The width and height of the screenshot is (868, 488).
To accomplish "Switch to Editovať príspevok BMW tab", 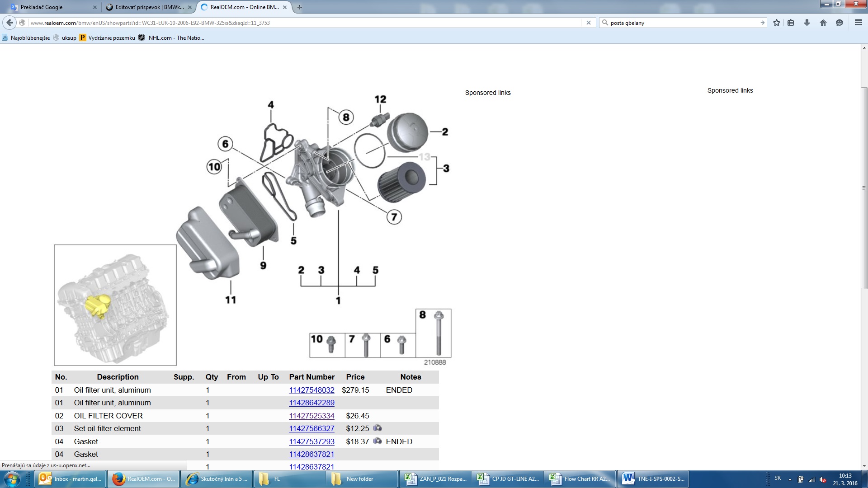I will tap(149, 7).
